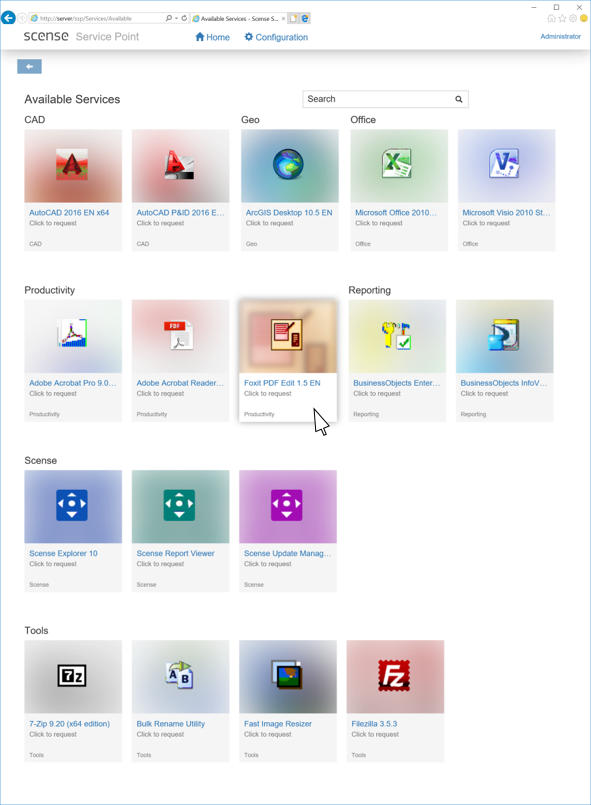Open the Fast Image Resizer icon
This screenshot has width=591, height=805.
pyautogui.click(x=287, y=675)
